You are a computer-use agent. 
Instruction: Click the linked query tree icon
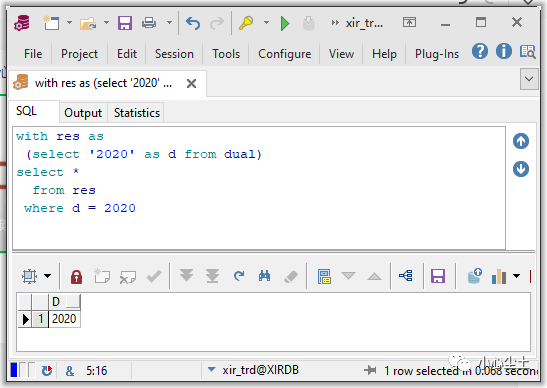[x=406, y=276]
